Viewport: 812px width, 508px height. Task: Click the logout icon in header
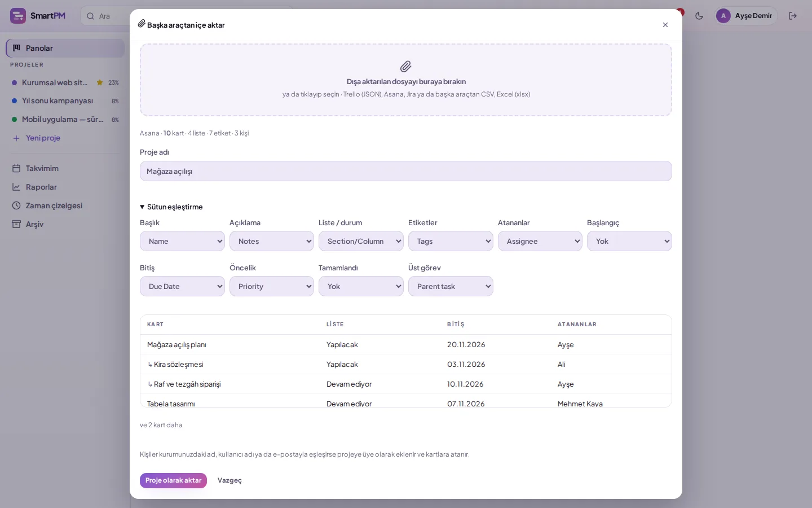[793, 16]
